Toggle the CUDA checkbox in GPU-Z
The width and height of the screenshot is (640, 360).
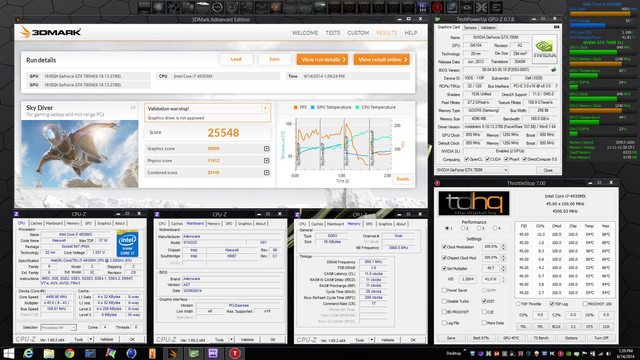[x=488, y=159]
